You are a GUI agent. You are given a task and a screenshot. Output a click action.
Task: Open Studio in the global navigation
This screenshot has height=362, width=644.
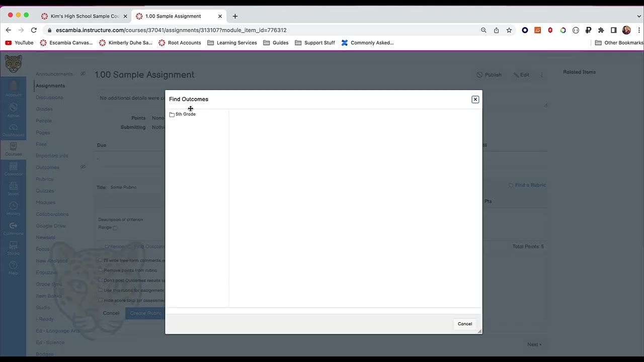[x=13, y=248]
